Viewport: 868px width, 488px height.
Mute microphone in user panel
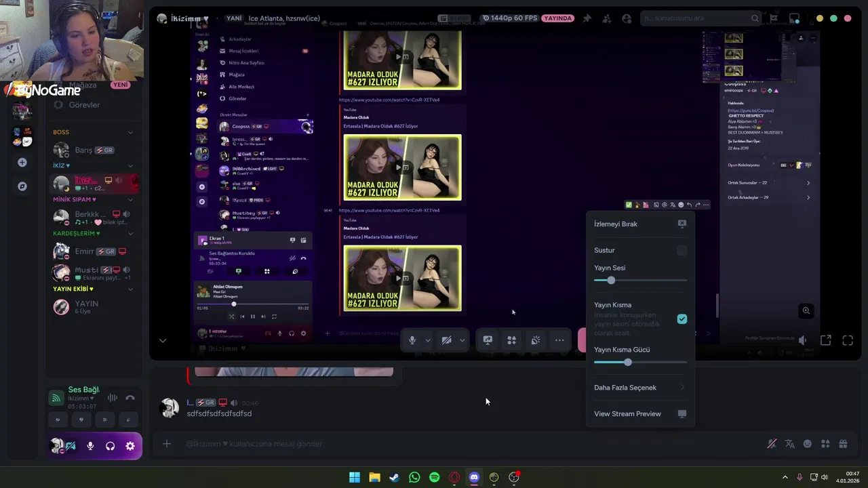[90, 446]
